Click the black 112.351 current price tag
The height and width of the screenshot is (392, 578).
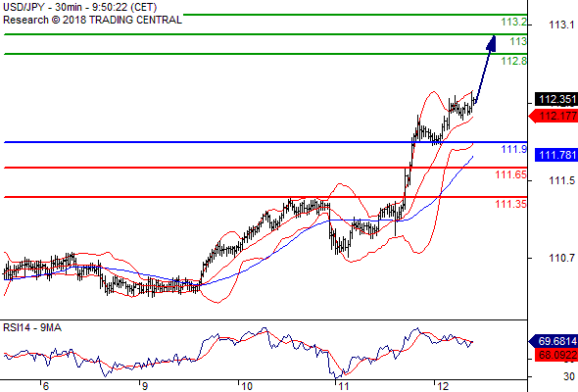[x=555, y=99]
